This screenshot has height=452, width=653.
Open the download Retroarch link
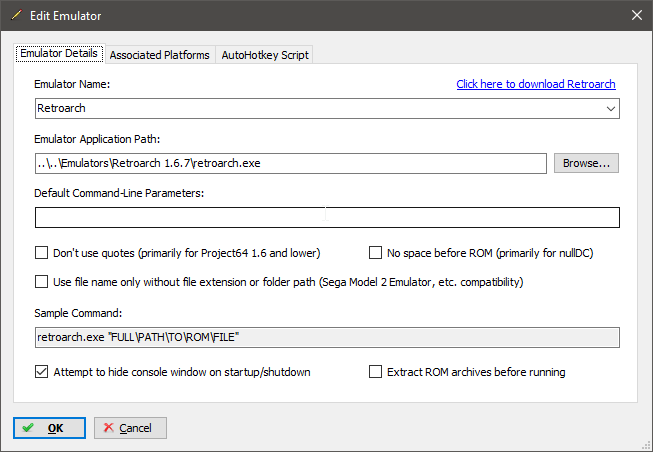tap(536, 84)
